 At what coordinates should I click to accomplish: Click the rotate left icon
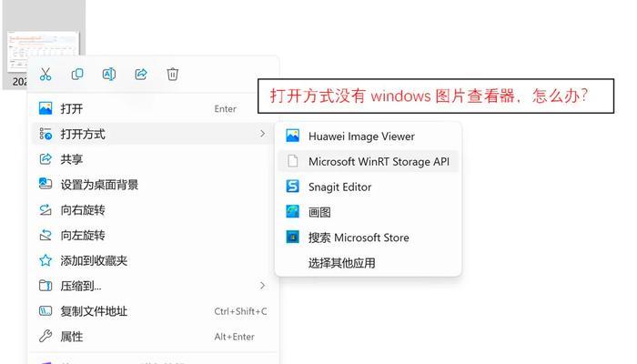(45, 235)
